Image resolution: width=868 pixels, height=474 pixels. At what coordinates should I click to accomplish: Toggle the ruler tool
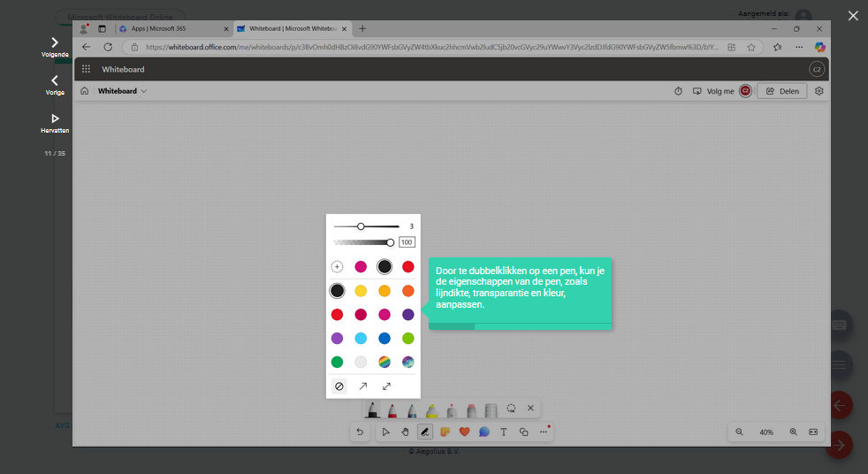coord(491,410)
